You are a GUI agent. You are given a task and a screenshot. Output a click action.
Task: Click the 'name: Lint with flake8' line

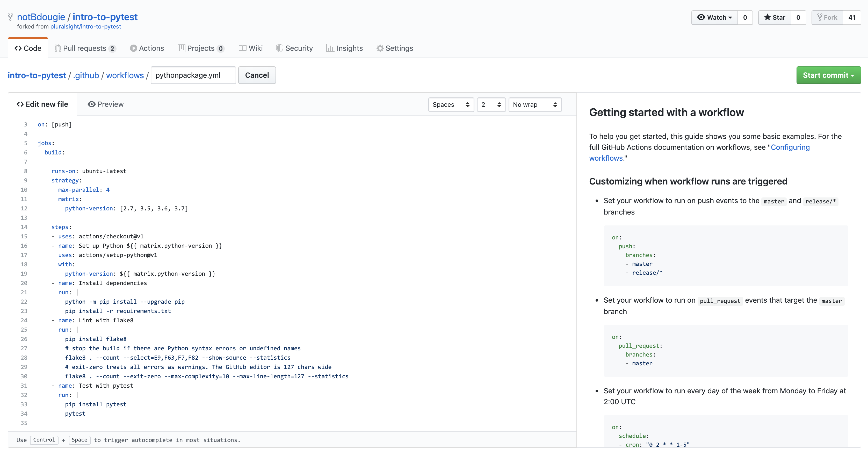point(92,321)
